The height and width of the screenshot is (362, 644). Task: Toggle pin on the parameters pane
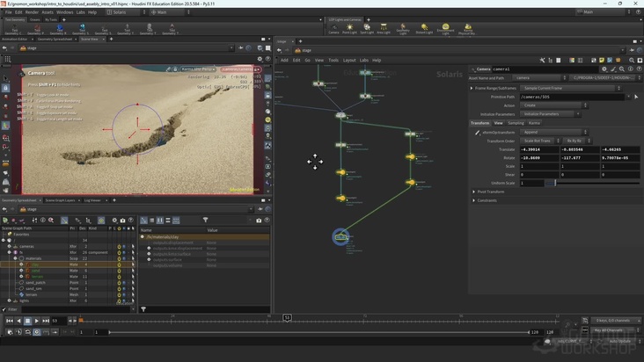(x=632, y=50)
